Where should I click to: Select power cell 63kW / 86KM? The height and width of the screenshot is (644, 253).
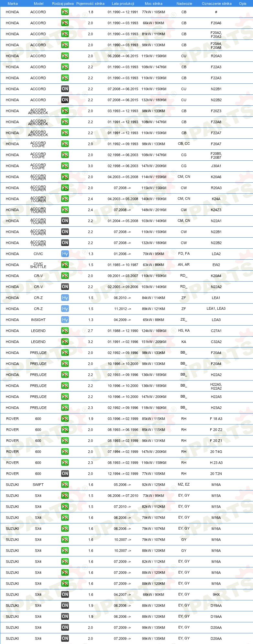154,265
